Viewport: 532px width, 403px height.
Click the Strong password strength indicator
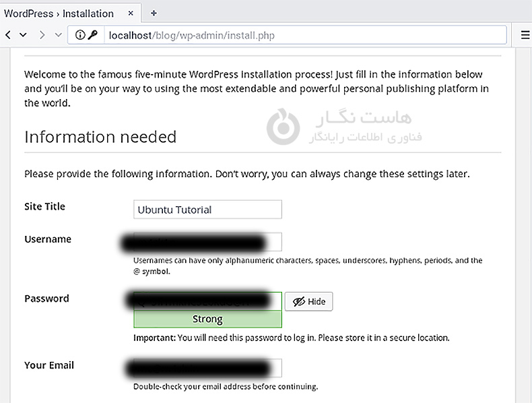[207, 319]
